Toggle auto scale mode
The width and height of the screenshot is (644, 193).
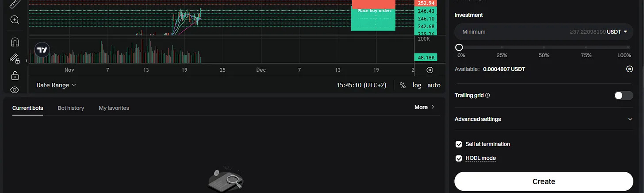[434, 85]
